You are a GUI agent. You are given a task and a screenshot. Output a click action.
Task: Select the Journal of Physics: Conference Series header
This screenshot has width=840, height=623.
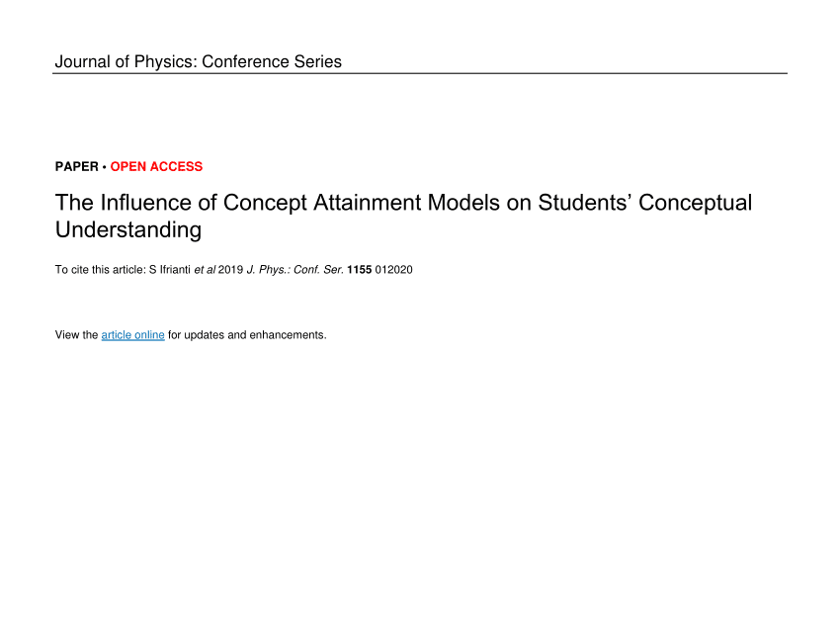pyautogui.click(x=199, y=61)
